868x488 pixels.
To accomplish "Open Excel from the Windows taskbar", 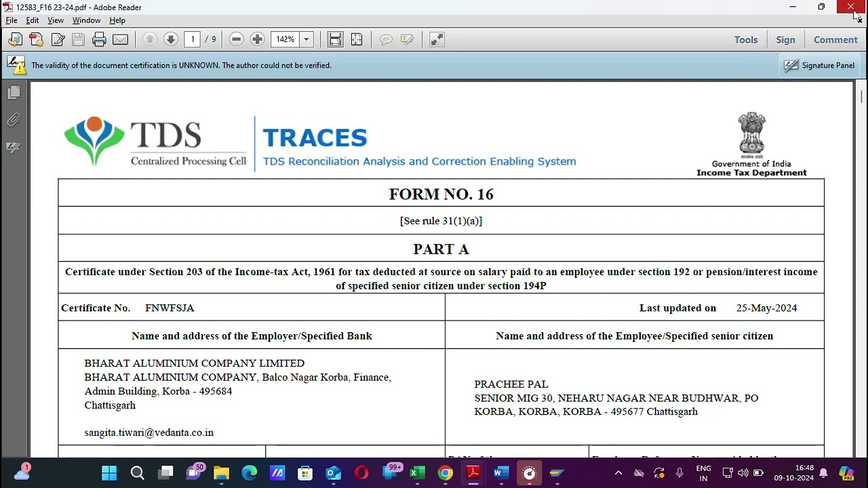I will [x=417, y=473].
